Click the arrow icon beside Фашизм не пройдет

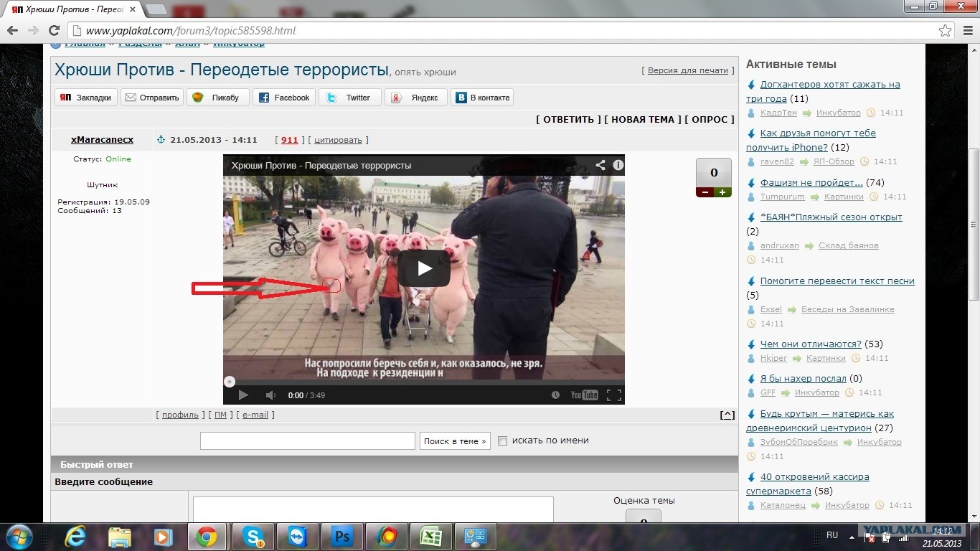click(751, 183)
